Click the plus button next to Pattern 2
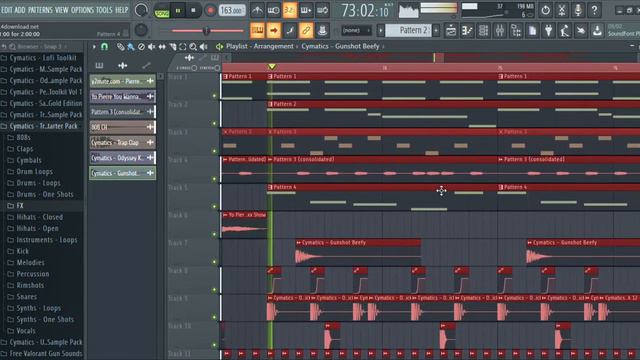The width and height of the screenshot is (640, 360). [436, 30]
